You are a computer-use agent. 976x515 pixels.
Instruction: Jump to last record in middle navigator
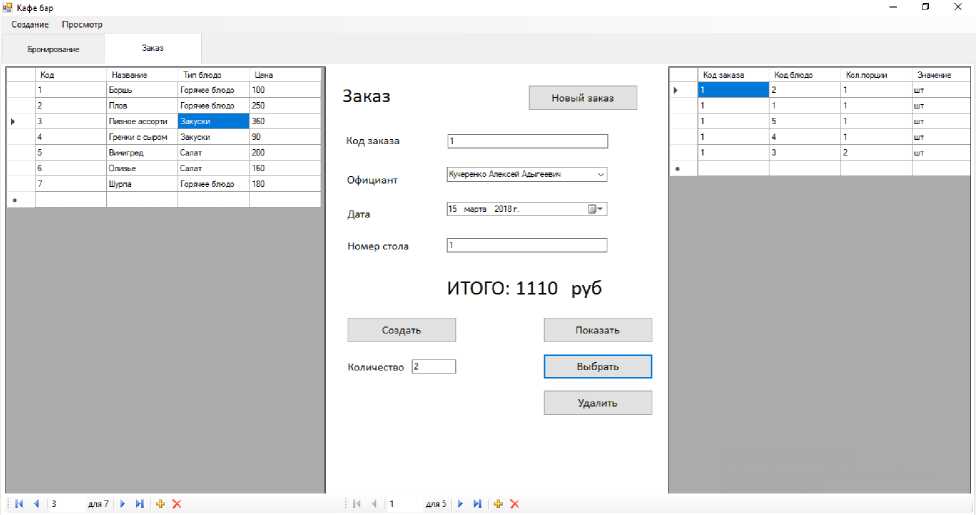tap(477, 504)
